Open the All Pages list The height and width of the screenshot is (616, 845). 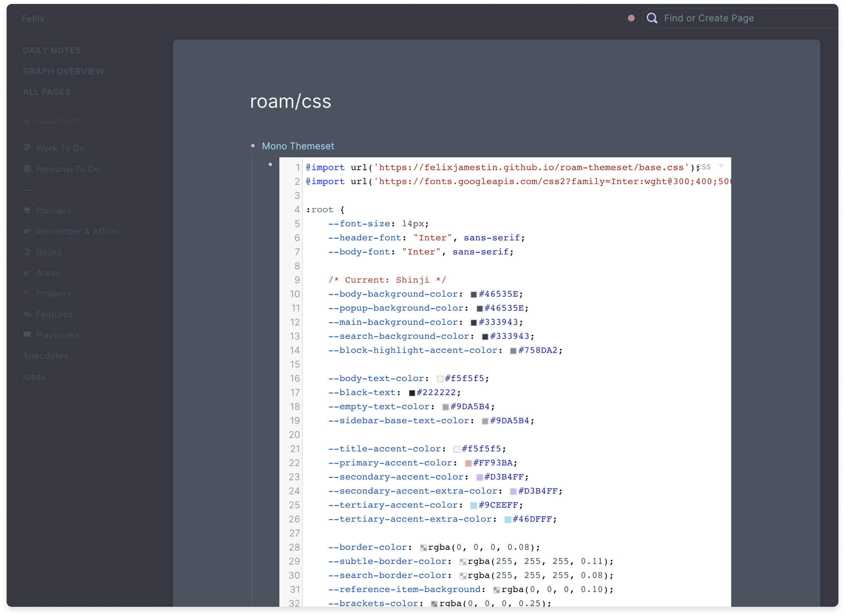tap(46, 92)
